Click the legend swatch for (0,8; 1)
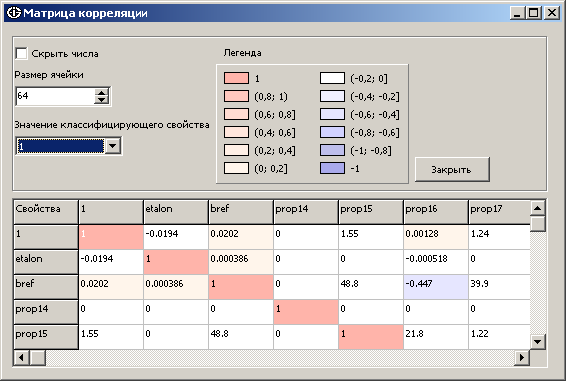 coord(236,96)
